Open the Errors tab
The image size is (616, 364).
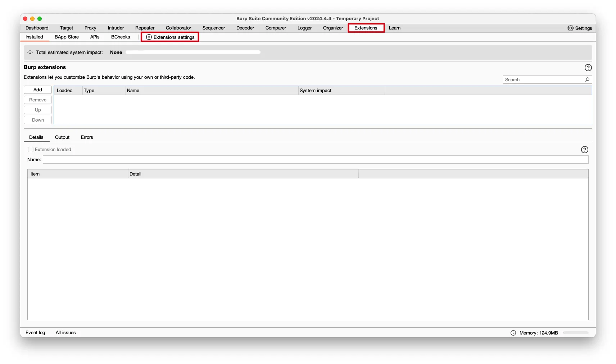click(87, 137)
